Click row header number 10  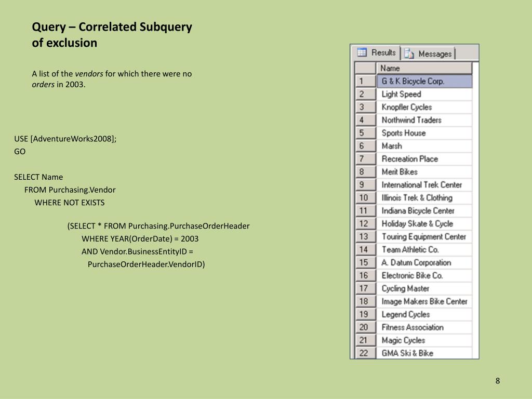coord(365,198)
